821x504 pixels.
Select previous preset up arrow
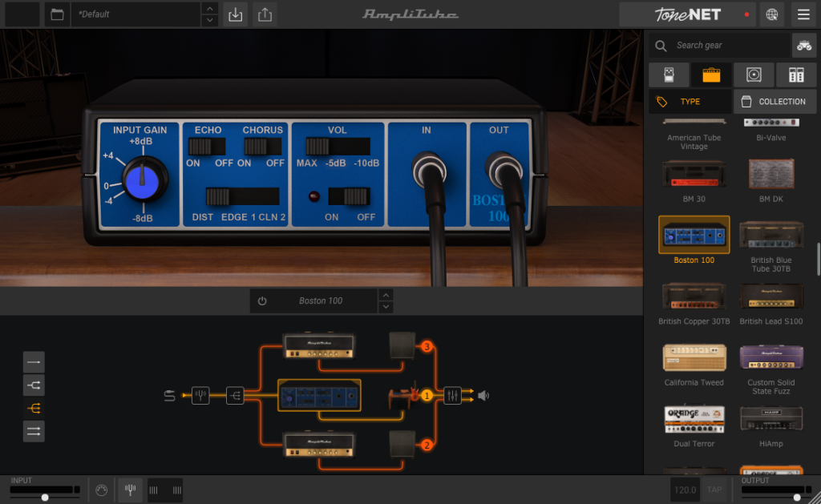click(x=209, y=8)
